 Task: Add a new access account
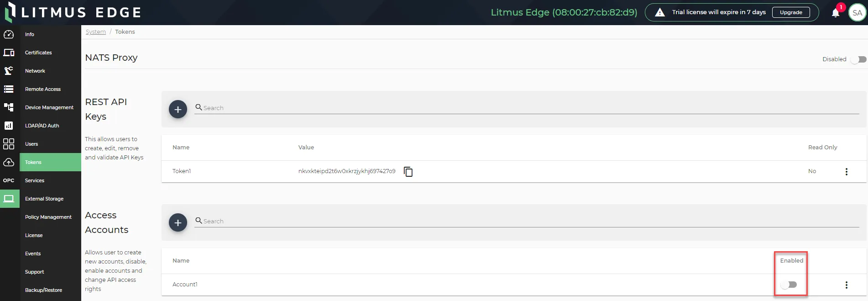pos(178,222)
